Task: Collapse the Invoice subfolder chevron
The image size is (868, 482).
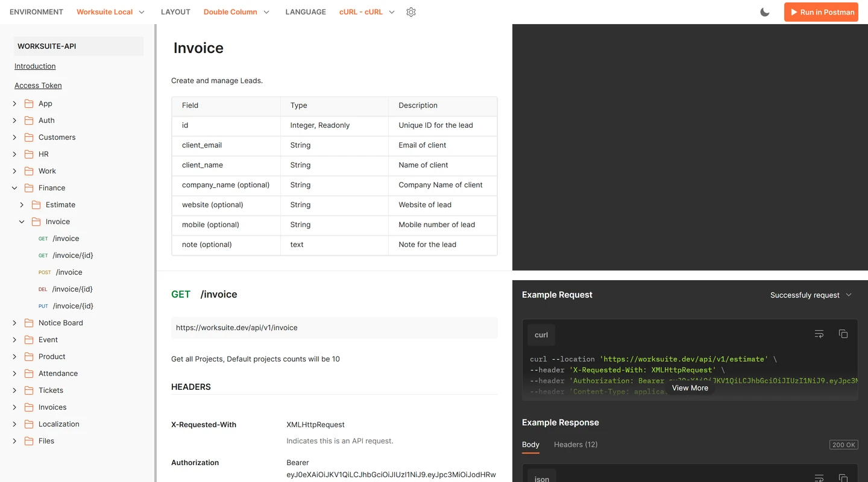Action: pyautogui.click(x=22, y=222)
